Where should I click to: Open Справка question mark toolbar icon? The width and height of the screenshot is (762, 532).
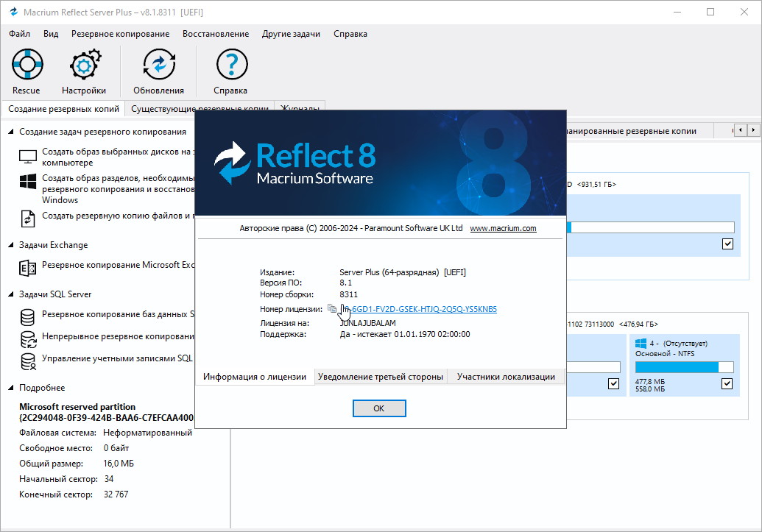click(x=231, y=64)
